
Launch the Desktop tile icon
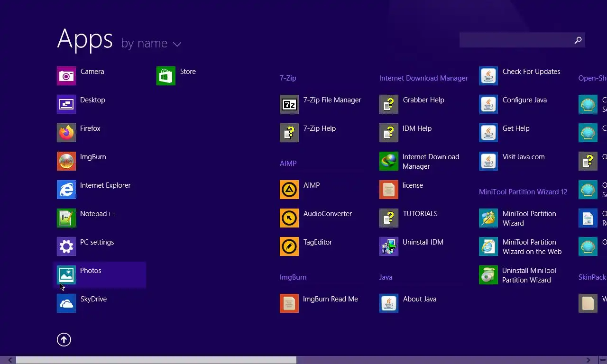click(66, 104)
